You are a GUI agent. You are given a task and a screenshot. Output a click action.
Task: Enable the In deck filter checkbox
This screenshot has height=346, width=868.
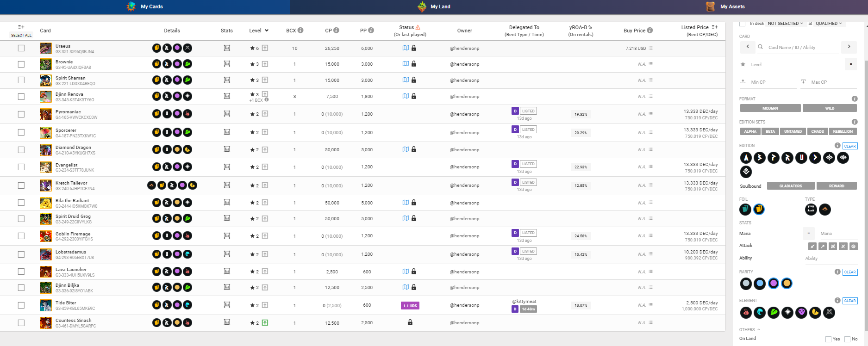[743, 23]
